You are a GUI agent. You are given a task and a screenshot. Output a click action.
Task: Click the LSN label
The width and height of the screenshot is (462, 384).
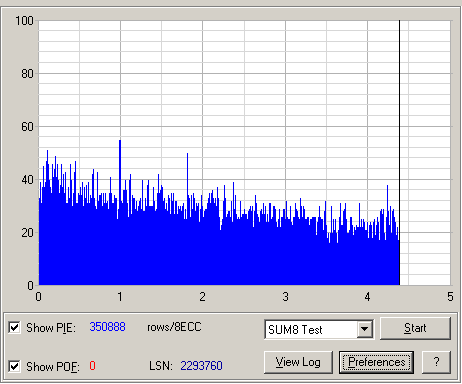(161, 366)
